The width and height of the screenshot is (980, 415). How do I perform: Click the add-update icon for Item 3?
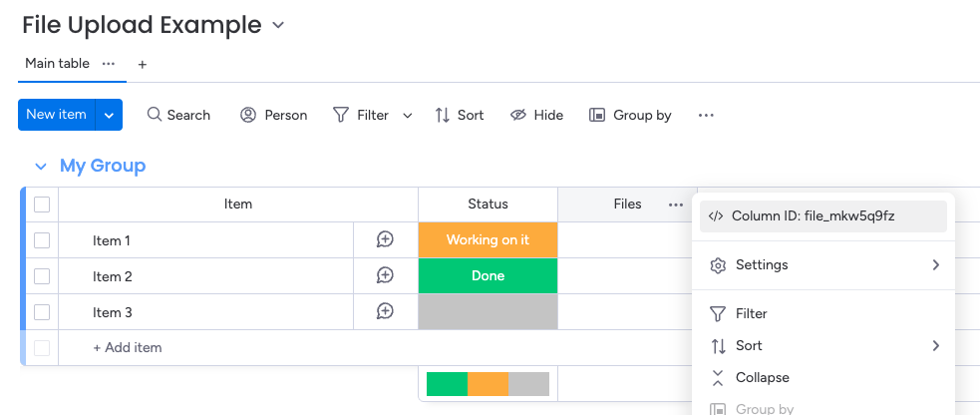tap(385, 311)
